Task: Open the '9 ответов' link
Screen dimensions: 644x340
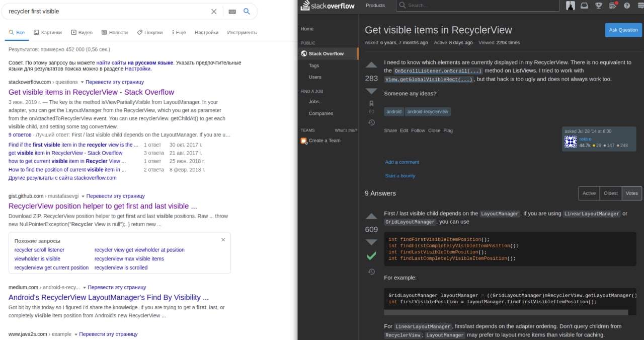Action: coord(20,135)
